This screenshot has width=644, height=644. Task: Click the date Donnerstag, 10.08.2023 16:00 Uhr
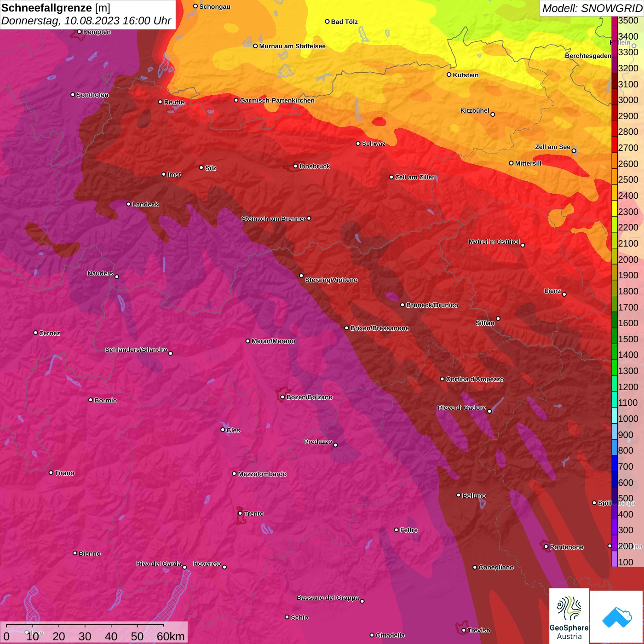[x=86, y=21]
